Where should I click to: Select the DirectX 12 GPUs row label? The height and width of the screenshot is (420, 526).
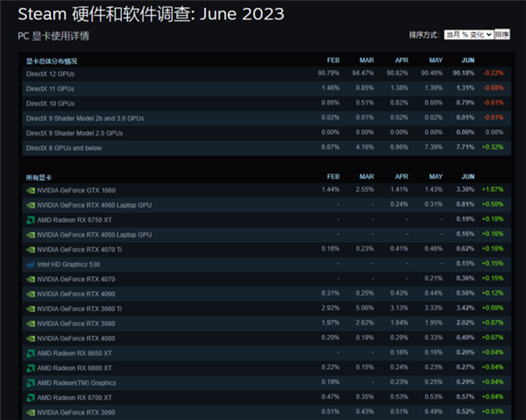[x=50, y=75]
